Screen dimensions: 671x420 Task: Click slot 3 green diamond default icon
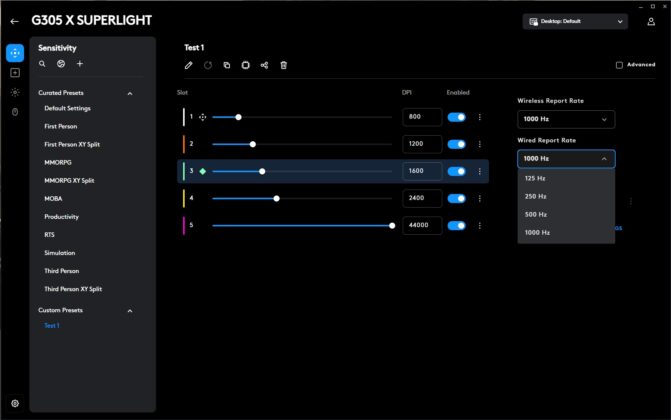click(x=203, y=171)
